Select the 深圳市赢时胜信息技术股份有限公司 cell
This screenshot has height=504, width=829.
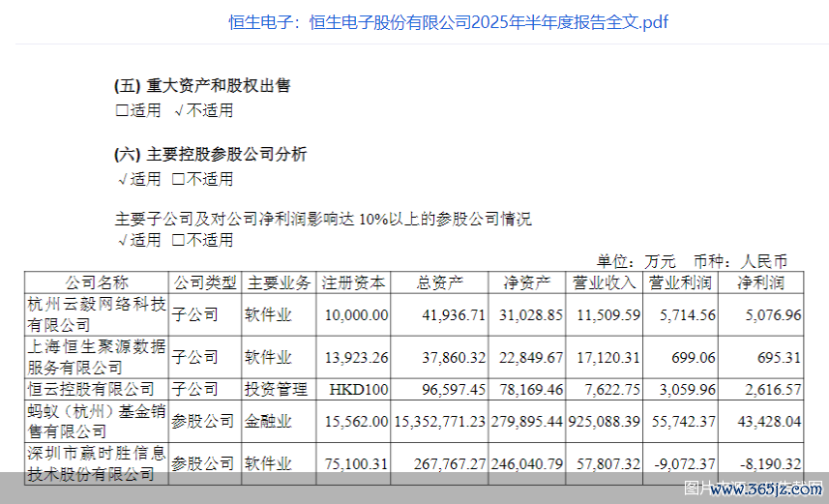click(97, 463)
